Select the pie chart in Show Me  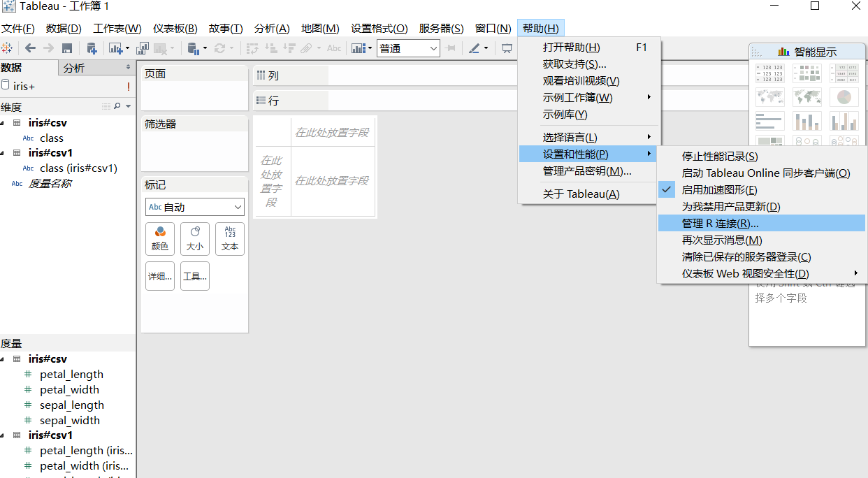[844, 97]
